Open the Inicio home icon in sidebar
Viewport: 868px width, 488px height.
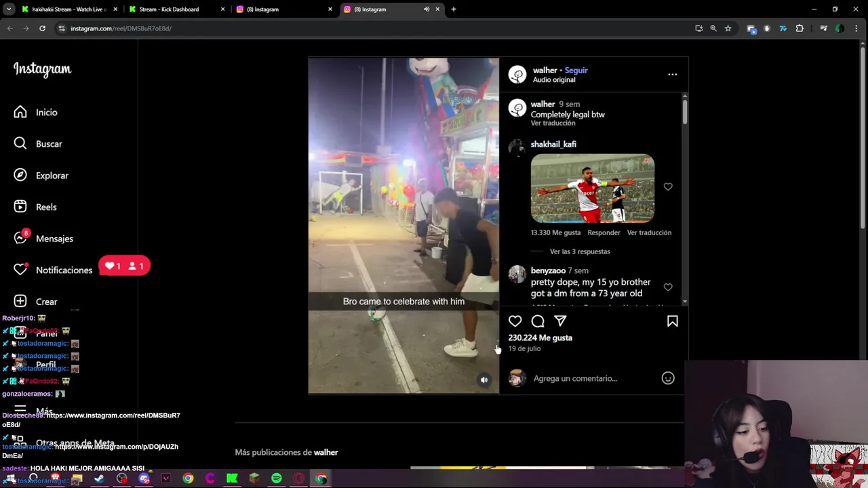[20, 113]
